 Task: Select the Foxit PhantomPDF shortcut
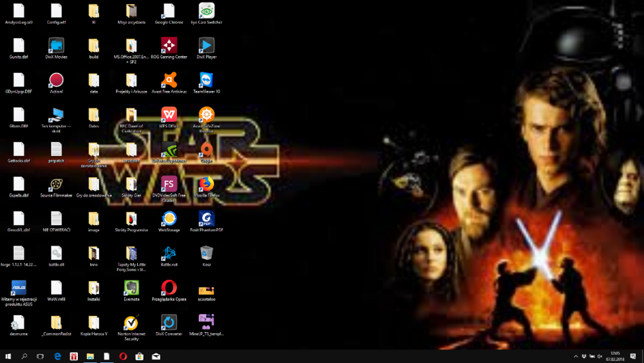206,219
